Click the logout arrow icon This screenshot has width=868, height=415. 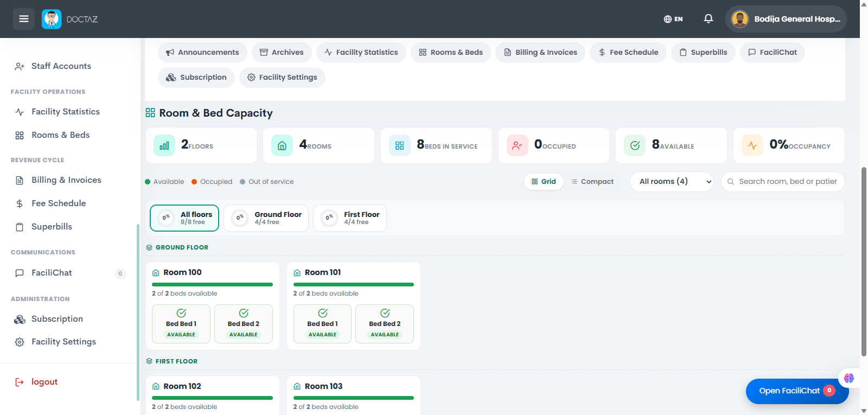point(20,382)
